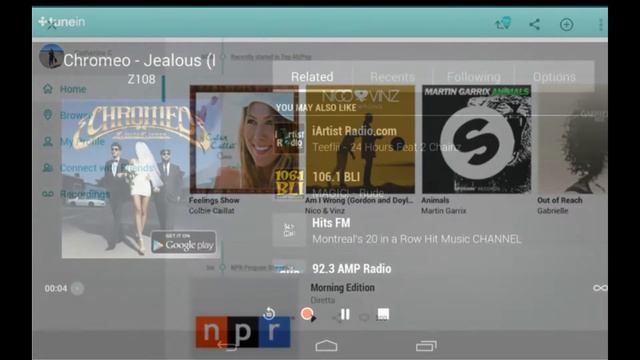Tap the 'Z108' station name

(x=141, y=79)
